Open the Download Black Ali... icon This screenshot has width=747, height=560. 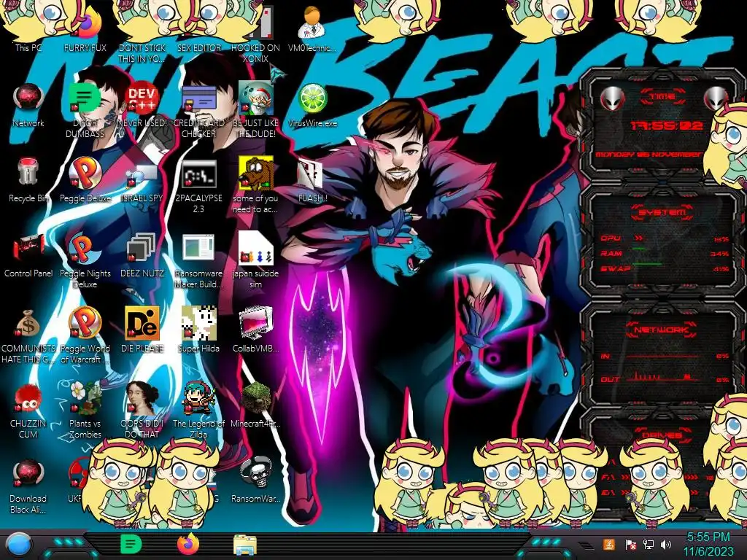point(28,486)
